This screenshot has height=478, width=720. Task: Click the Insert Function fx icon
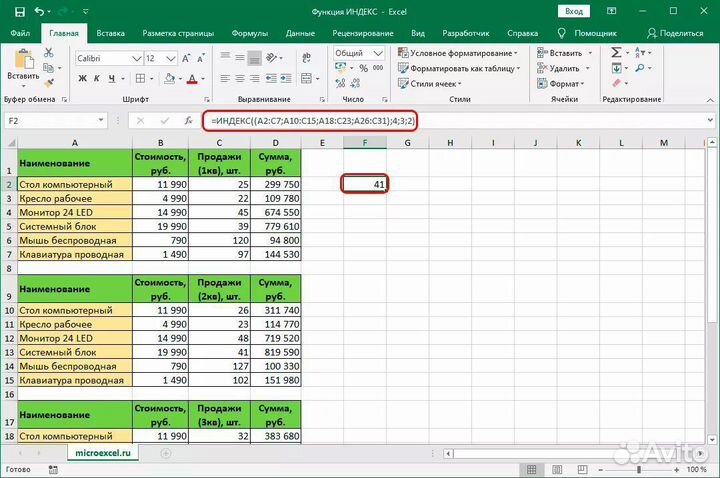click(187, 120)
